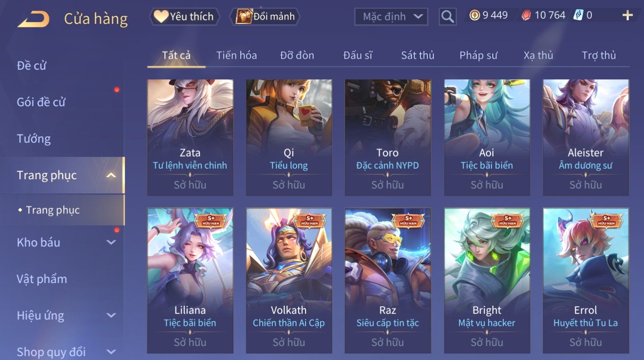Switch to the Tiến hóa tab
Screen dimensions: 644x360
236,56
